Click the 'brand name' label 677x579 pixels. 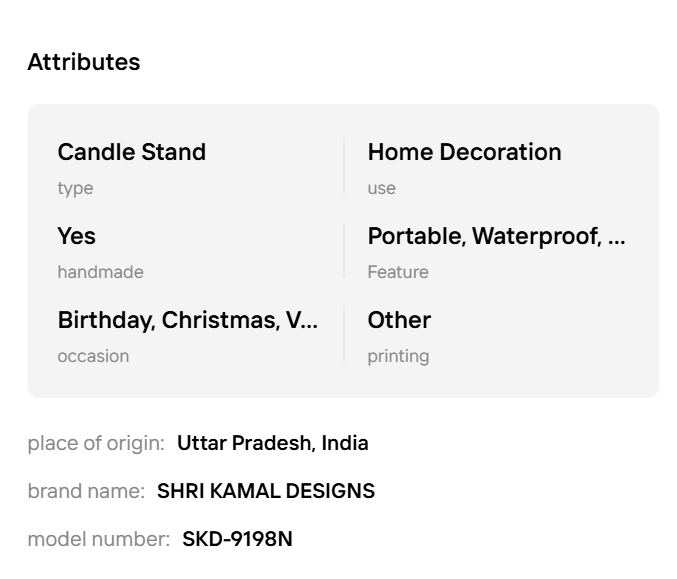pyautogui.click(x=85, y=491)
